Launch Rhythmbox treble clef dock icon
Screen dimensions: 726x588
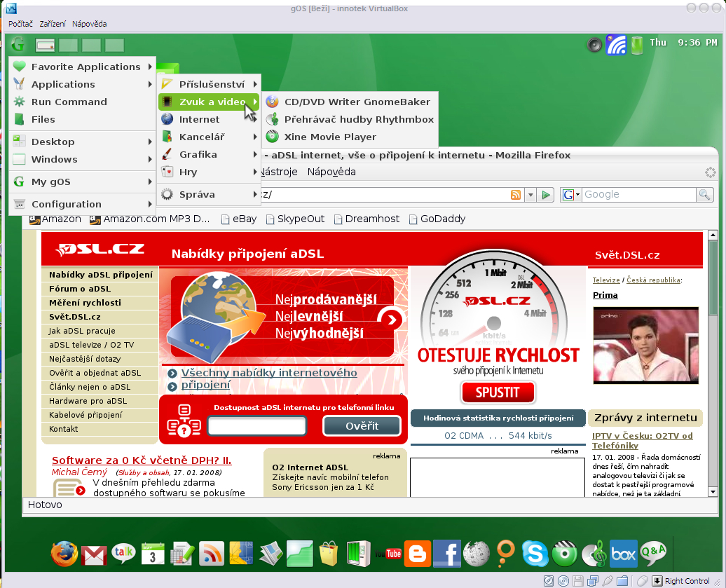point(594,554)
